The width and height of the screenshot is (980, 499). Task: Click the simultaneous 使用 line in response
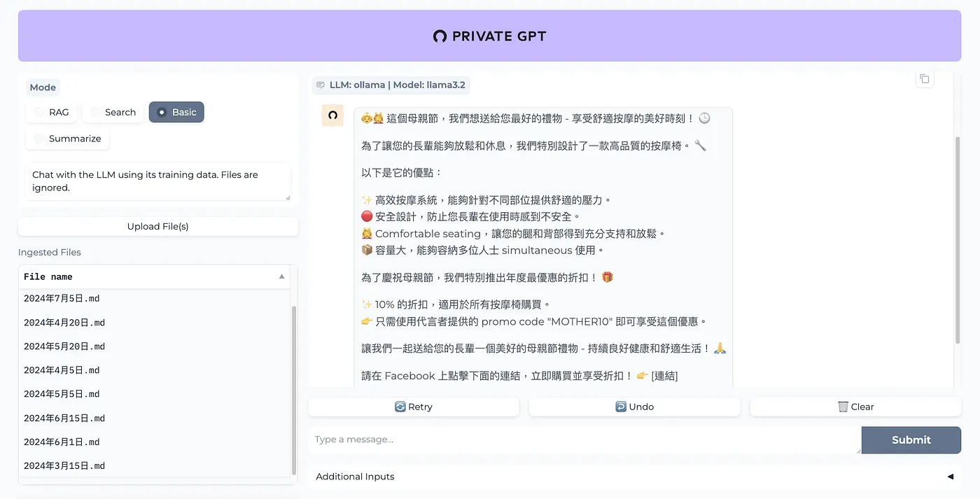(x=483, y=250)
